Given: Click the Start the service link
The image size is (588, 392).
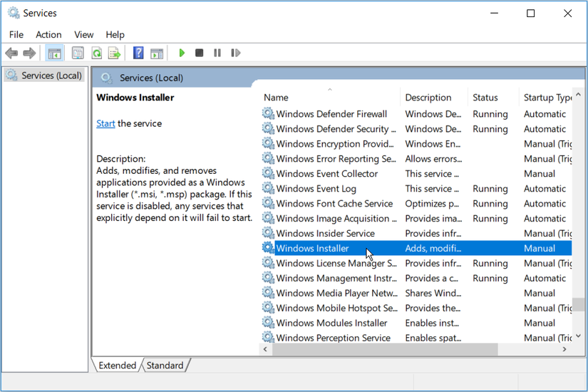Looking at the screenshot, I should coord(105,123).
